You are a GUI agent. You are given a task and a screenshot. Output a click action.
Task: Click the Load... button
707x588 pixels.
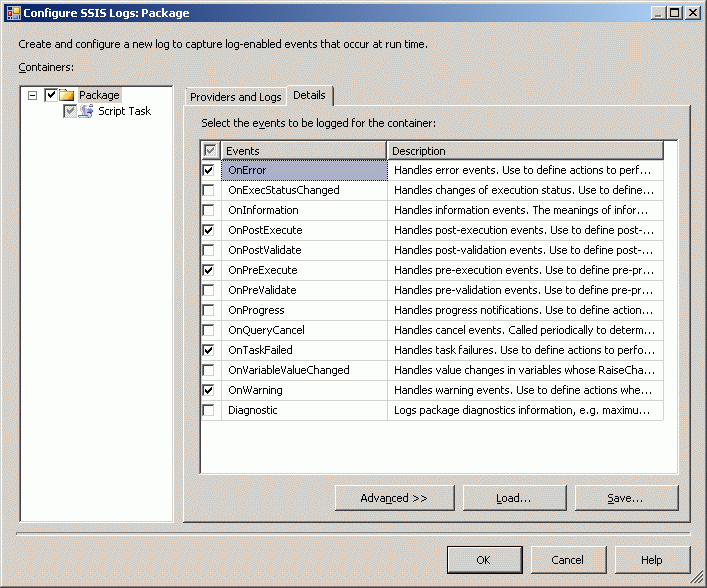click(514, 498)
